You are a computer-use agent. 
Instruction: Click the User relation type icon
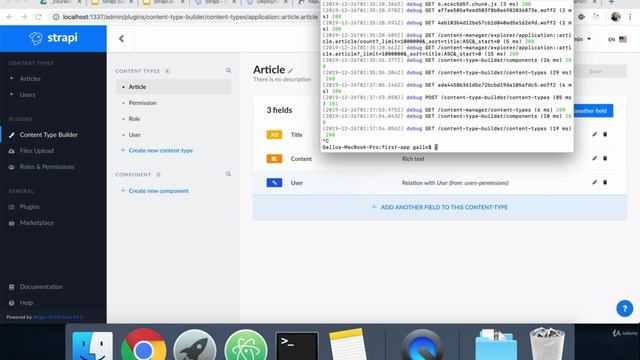[x=274, y=183]
